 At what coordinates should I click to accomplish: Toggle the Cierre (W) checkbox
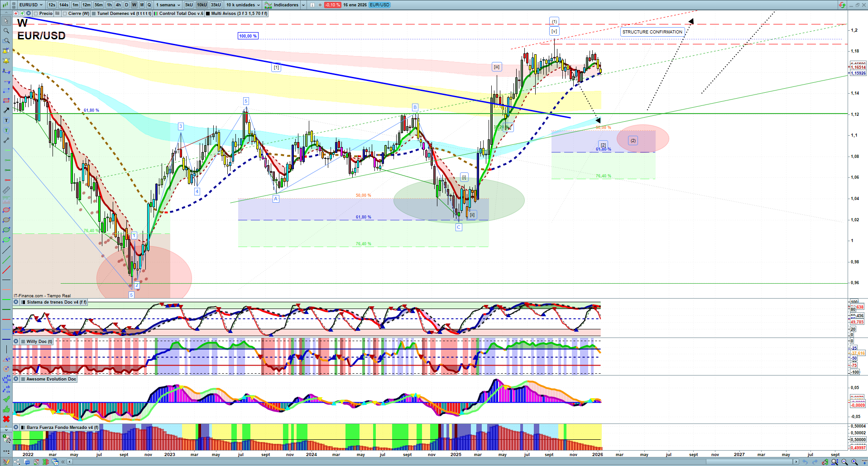(x=65, y=14)
